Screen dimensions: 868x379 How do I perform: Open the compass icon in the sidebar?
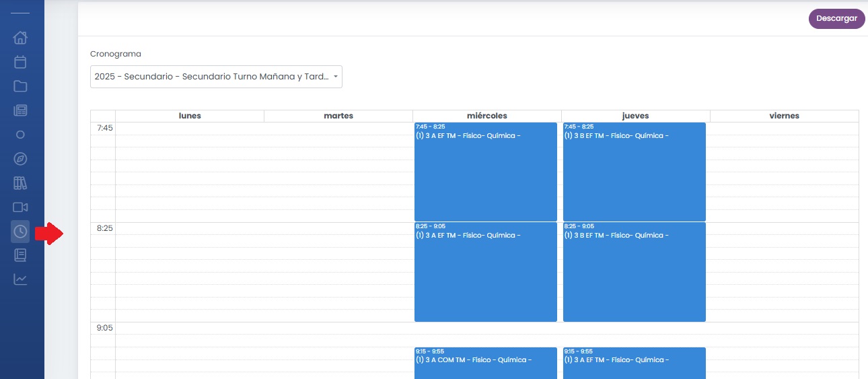20,159
